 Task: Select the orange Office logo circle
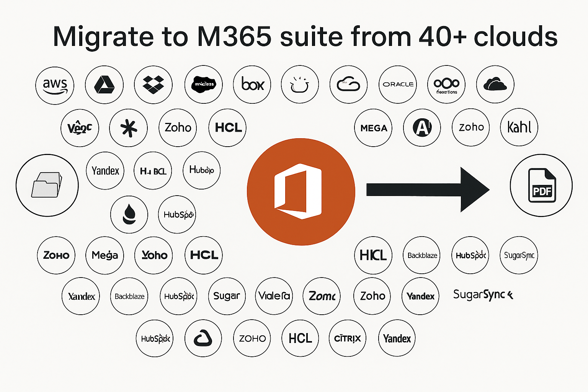click(x=301, y=192)
